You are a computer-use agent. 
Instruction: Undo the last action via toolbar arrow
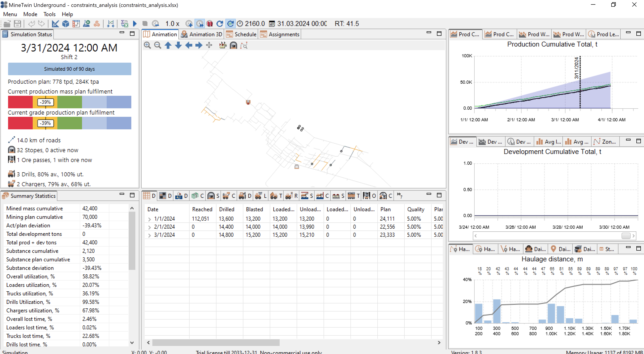31,24
